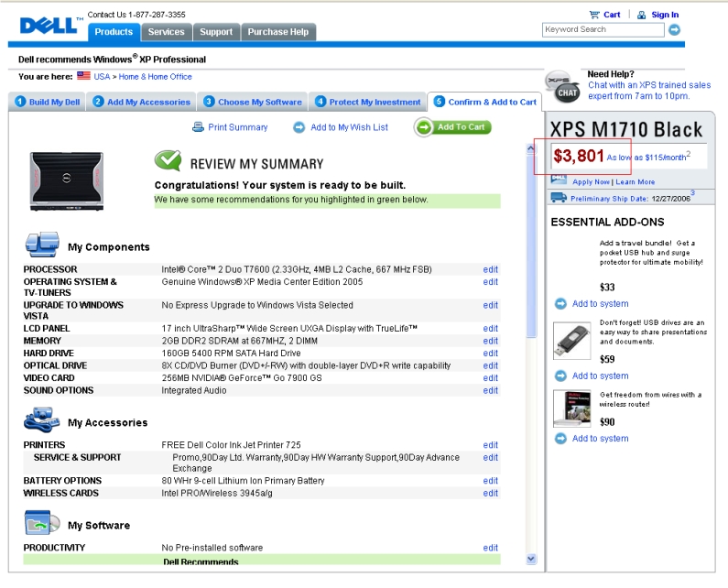728x588 pixels.
Task: Submit keyword search arrow button
Action: [675, 29]
